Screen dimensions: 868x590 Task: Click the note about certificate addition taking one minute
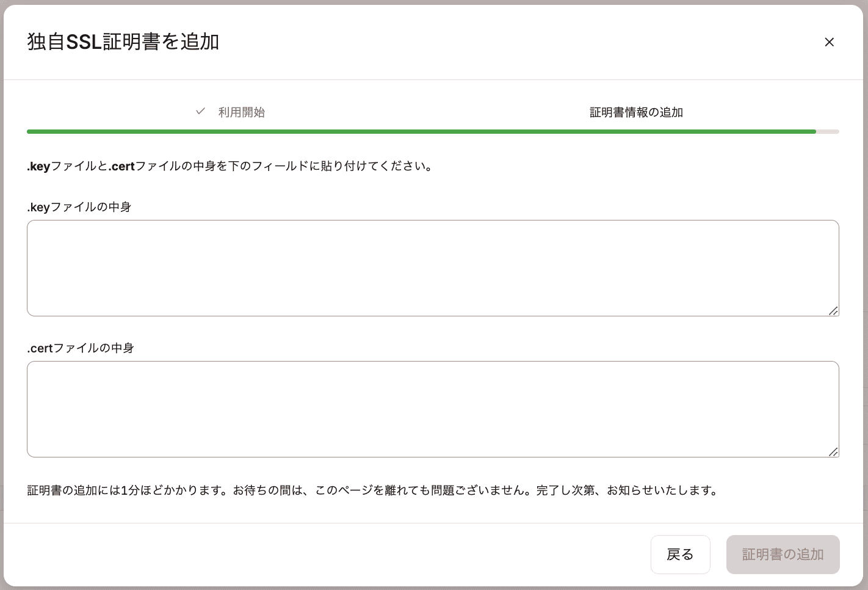pyautogui.click(x=372, y=490)
